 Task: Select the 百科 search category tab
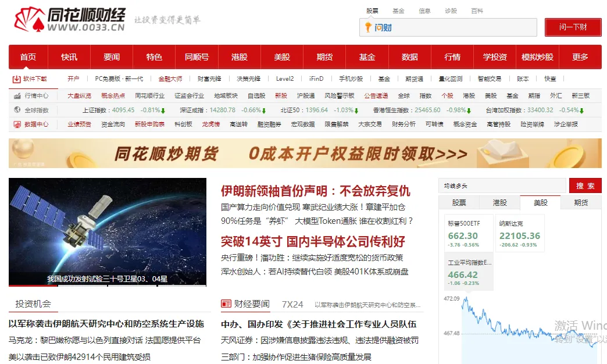[x=477, y=11]
